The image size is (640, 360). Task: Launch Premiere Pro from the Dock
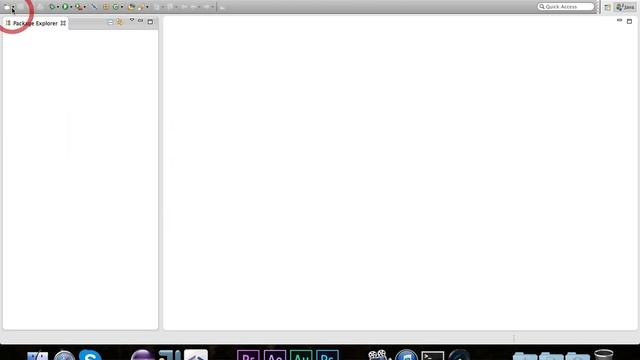[248, 355]
